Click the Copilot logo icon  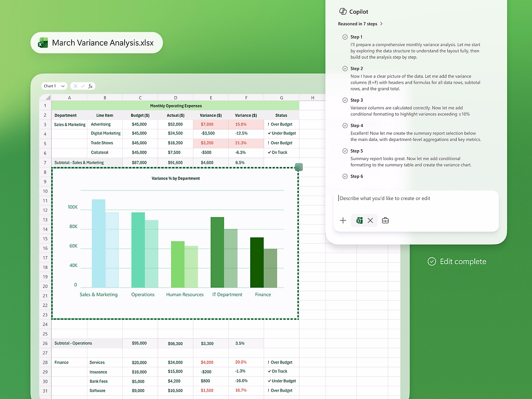pyautogui.click(x=343, y=12)
